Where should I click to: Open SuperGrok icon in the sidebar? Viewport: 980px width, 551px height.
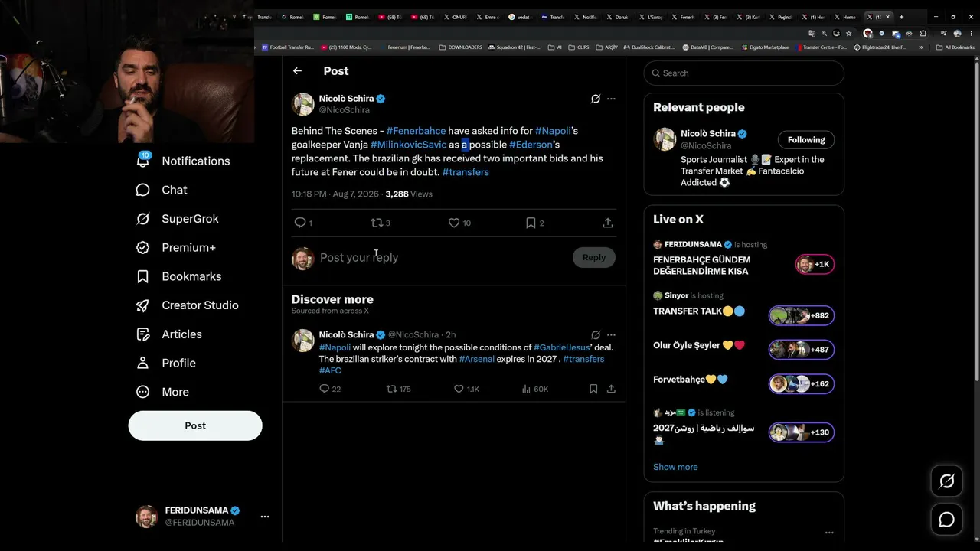tap(143, 219)
